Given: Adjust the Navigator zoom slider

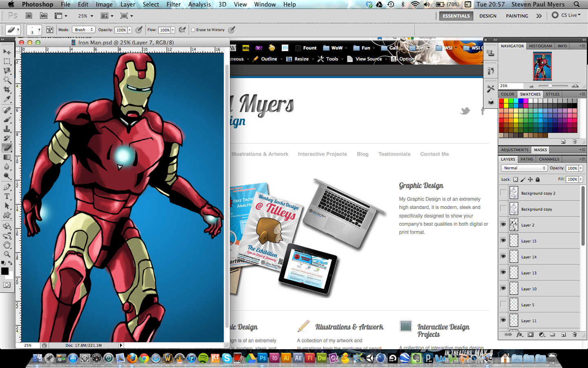Looking at the screenshot, I should click(550, 86).
